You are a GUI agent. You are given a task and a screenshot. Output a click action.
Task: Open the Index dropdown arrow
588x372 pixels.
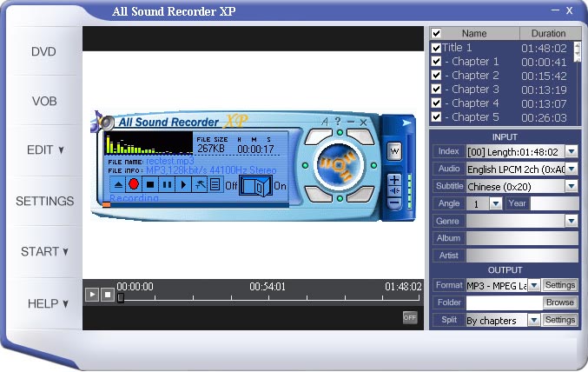click(x=571, y=151)
